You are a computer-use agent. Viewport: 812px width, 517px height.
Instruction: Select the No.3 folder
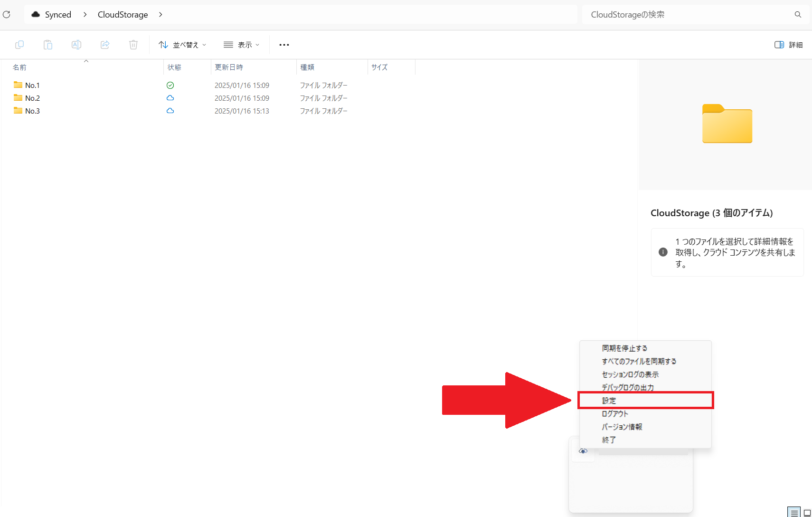[32, 111]
